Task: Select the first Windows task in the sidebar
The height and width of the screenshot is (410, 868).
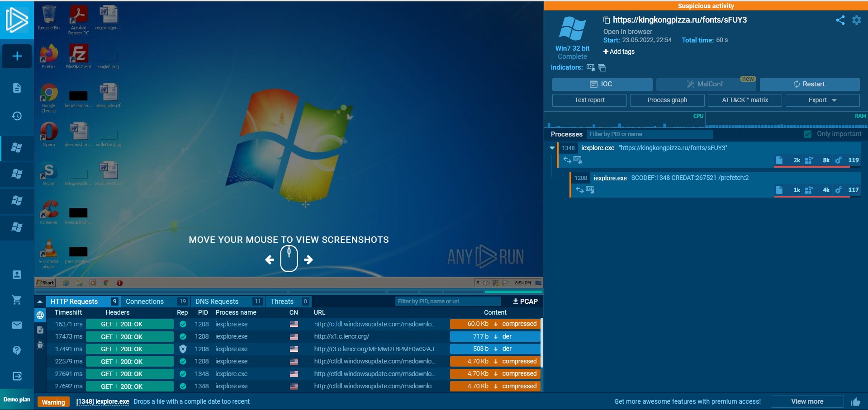Action: point(17,148)
